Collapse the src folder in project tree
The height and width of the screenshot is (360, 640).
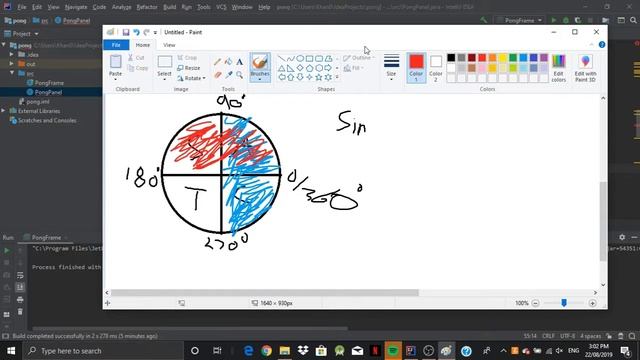11,73
